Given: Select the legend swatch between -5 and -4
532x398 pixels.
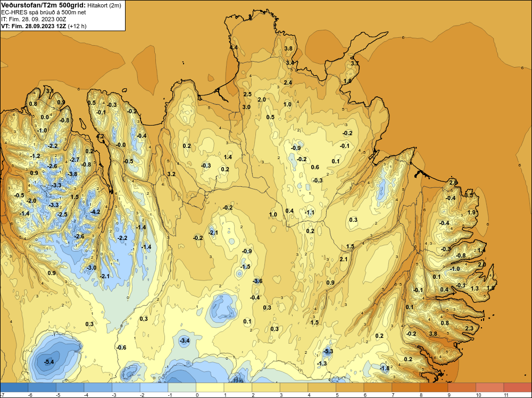Looking at the screenshot, I should point(70,387).
